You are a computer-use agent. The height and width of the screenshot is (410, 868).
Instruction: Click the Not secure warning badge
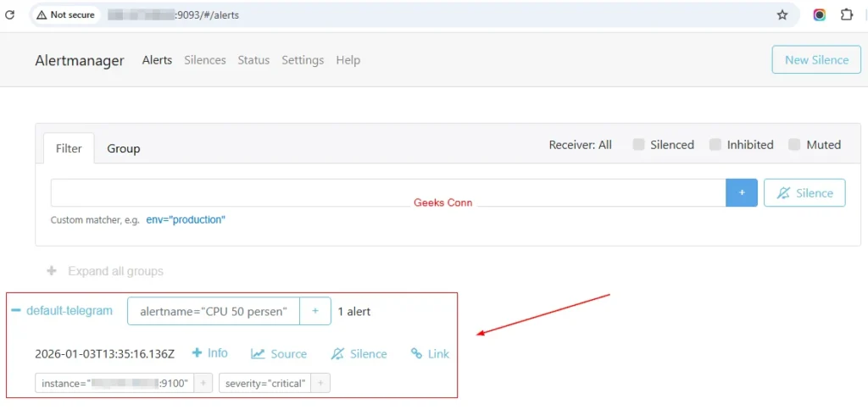[x=66, y=15]
